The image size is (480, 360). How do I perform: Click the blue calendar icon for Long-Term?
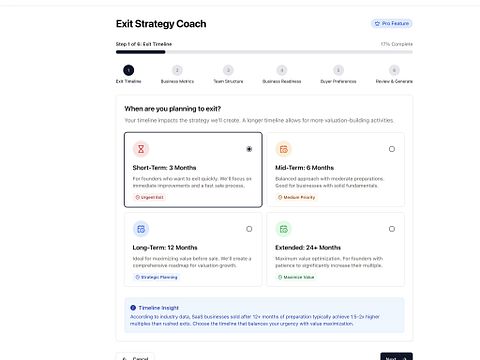[x=141, y=229]
